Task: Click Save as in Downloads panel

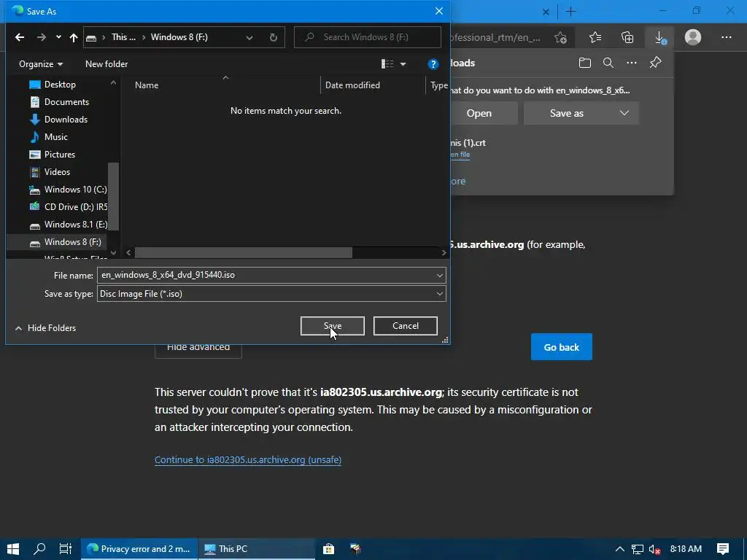Action: (566, 113)
